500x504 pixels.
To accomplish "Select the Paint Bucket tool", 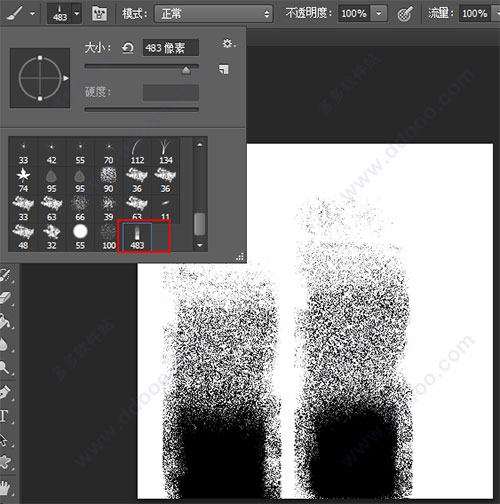I will click(x=6, y=321).
